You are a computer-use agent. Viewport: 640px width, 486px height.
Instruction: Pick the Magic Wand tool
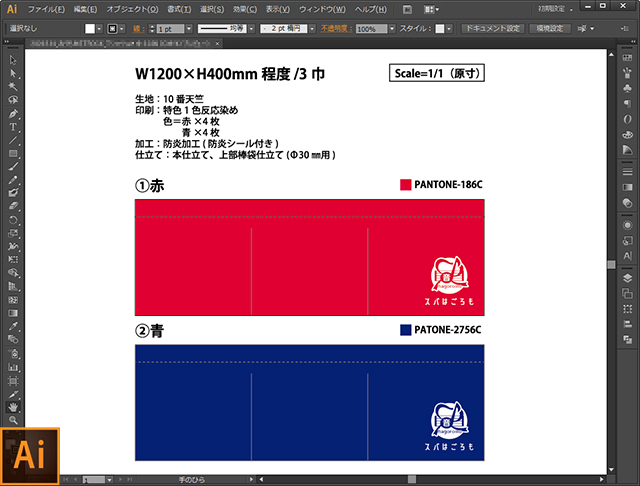(x=13, y=87)
